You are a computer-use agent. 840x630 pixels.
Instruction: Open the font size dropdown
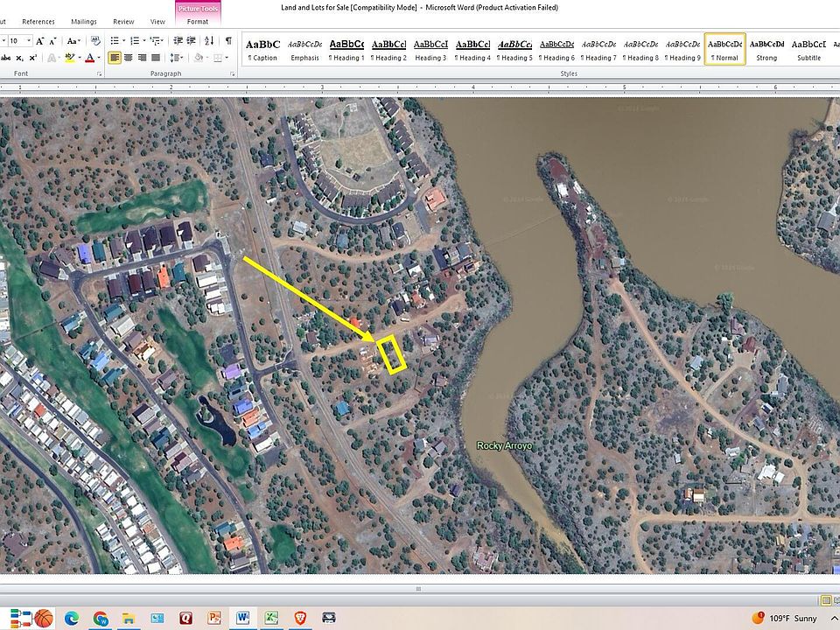coord(29,41)
